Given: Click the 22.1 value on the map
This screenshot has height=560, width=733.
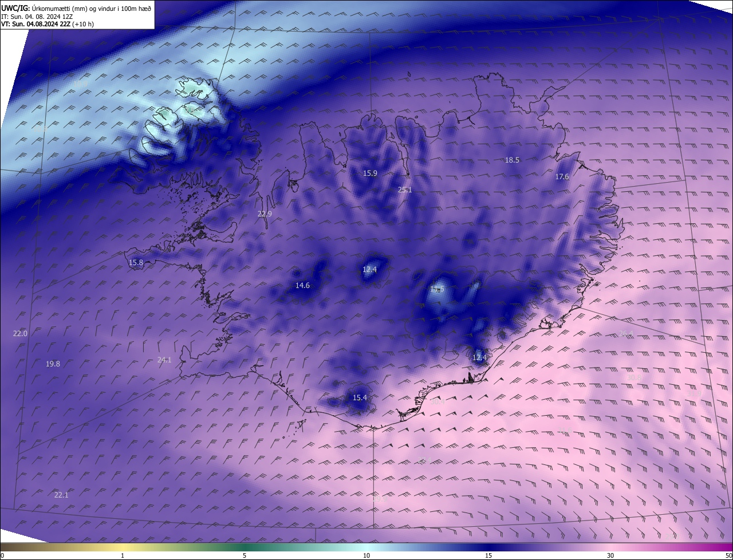Looking at the screenshot, I should pos(61,495).
